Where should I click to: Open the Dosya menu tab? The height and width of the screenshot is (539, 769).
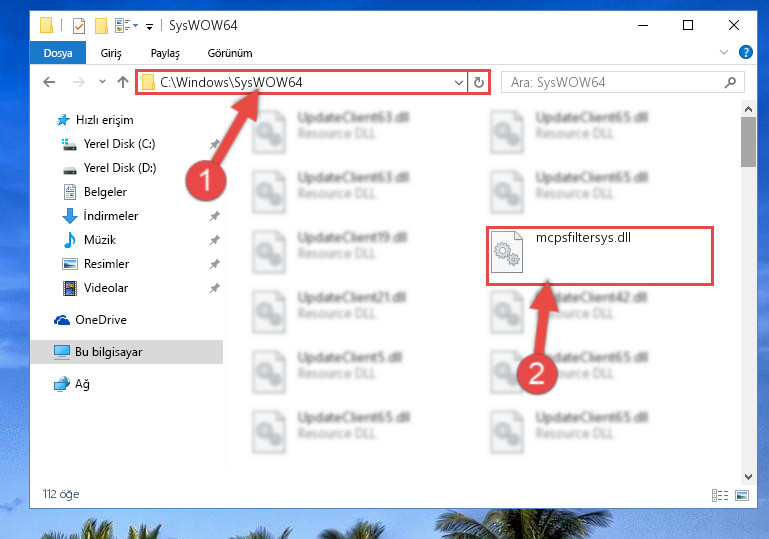pos(58,53)
